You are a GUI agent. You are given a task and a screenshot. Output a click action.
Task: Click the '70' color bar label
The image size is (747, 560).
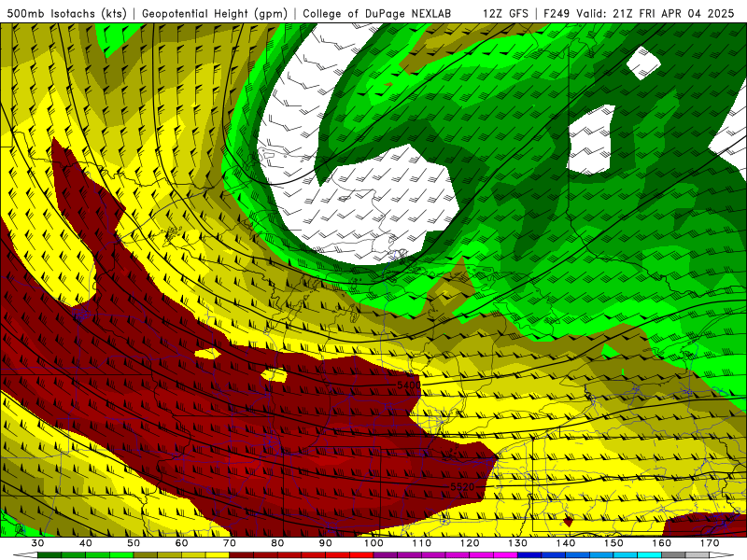[x=230, y=543]
